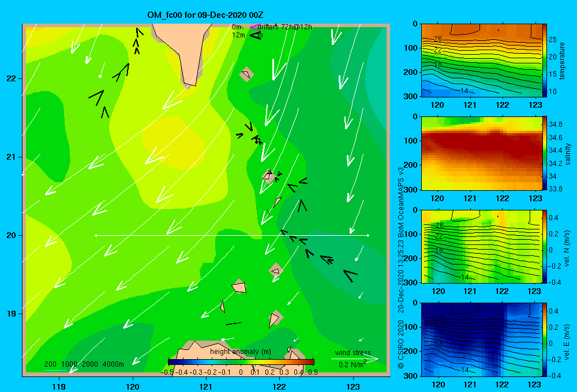Click the "-0.5" tick on the height anomaly bar

tap(167, 372)
